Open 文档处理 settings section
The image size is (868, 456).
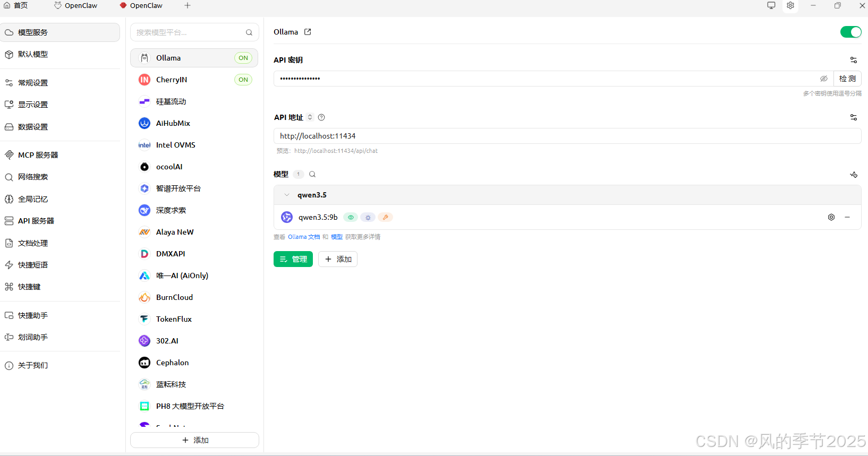click(60, 243)
